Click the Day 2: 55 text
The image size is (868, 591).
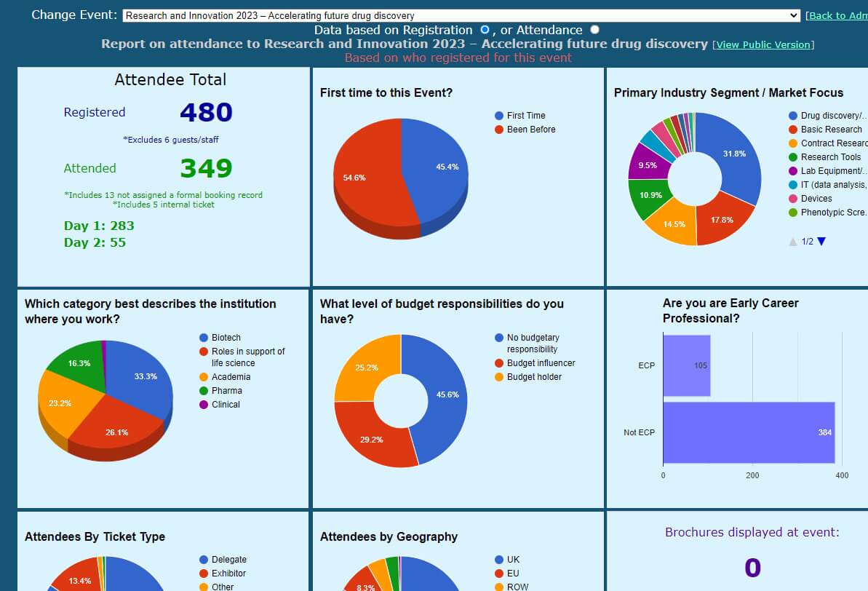95,242
